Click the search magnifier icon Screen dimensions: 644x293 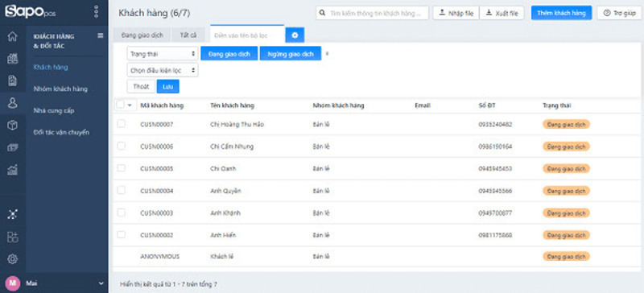tap(323, 13)
